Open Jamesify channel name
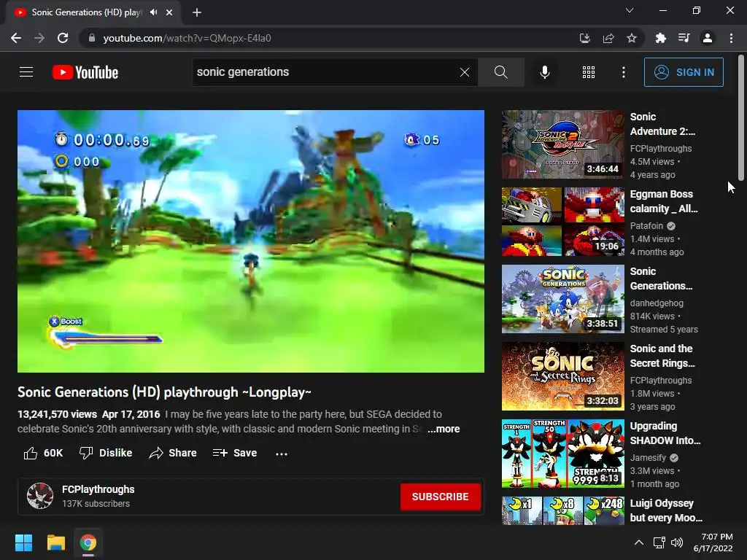Screen dimensions: 747x560 click(x=648, y=458)
